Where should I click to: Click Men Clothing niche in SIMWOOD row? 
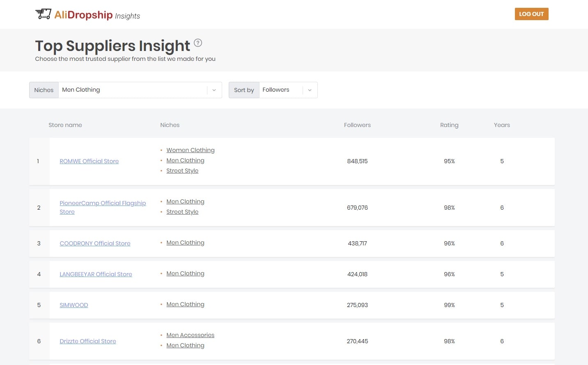pyautogui.click(x=185, y=304)
